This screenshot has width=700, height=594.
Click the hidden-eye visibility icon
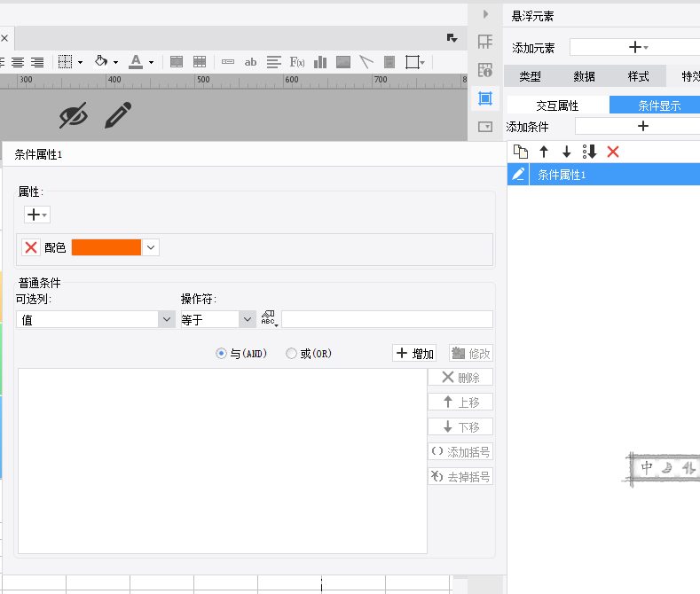pyautogui.click(x=74, y=115)
